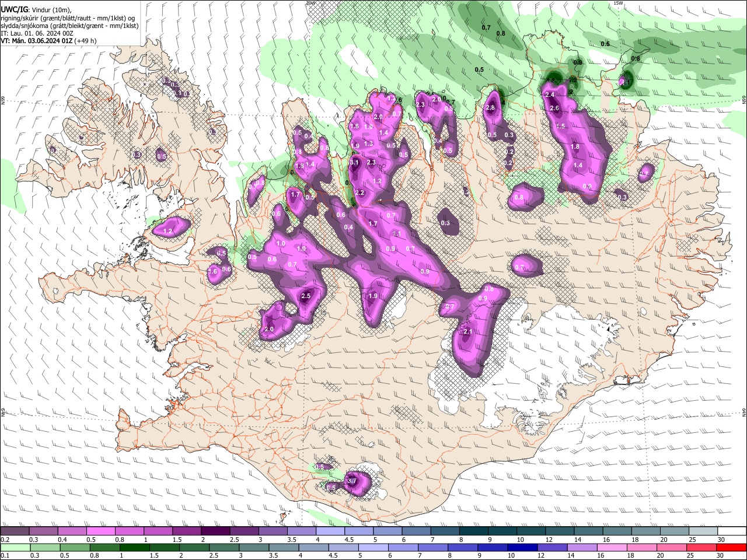Image resolution: width=747 pixels, height=560 pixels.
Task: Choose the light grey 25 snowfall legend swatch
Action: [703, 531]
